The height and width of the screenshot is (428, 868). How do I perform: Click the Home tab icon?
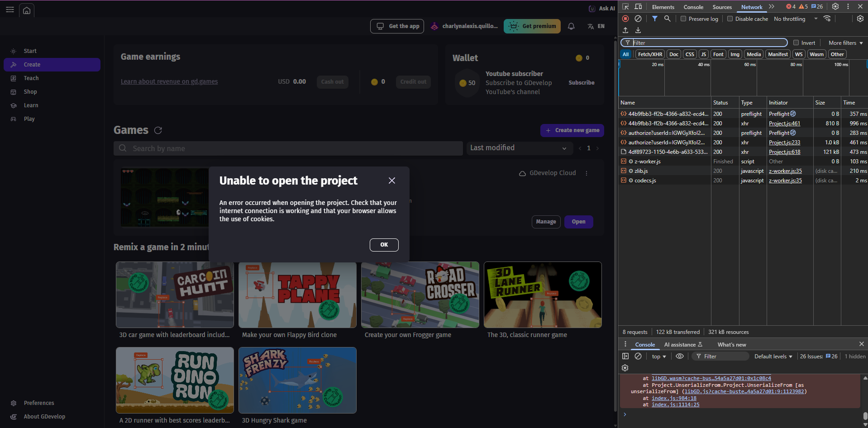coord(27,10)
